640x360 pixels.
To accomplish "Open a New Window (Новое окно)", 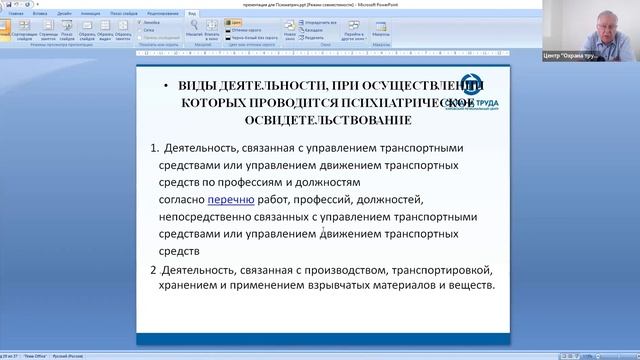I will (290, 30).
